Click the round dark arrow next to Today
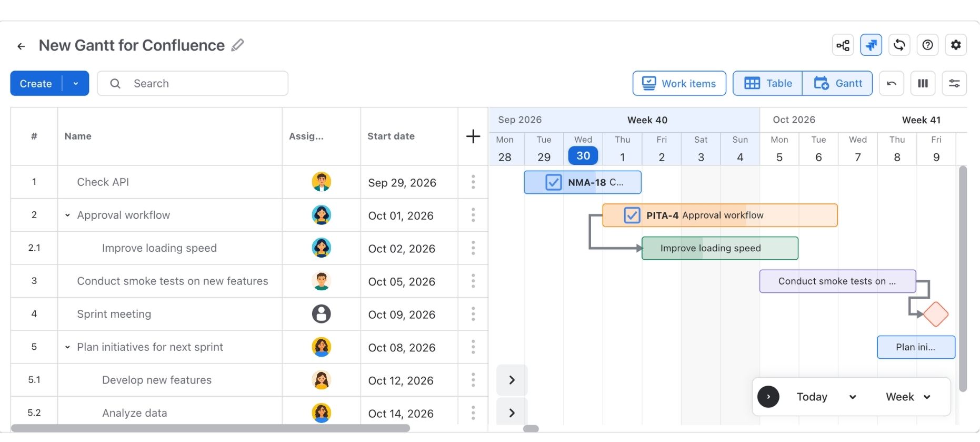This screenshot has height=442, width=980. (768, 397)
